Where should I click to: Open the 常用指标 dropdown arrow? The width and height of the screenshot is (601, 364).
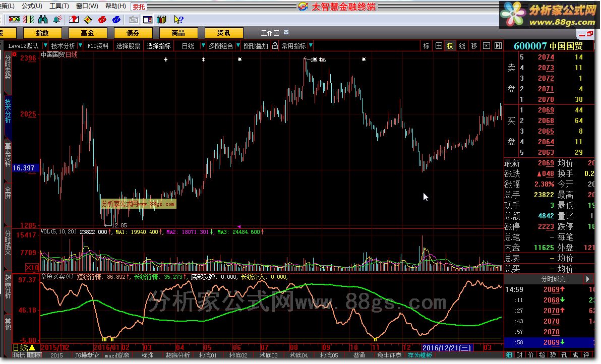[x=311, y=45]
